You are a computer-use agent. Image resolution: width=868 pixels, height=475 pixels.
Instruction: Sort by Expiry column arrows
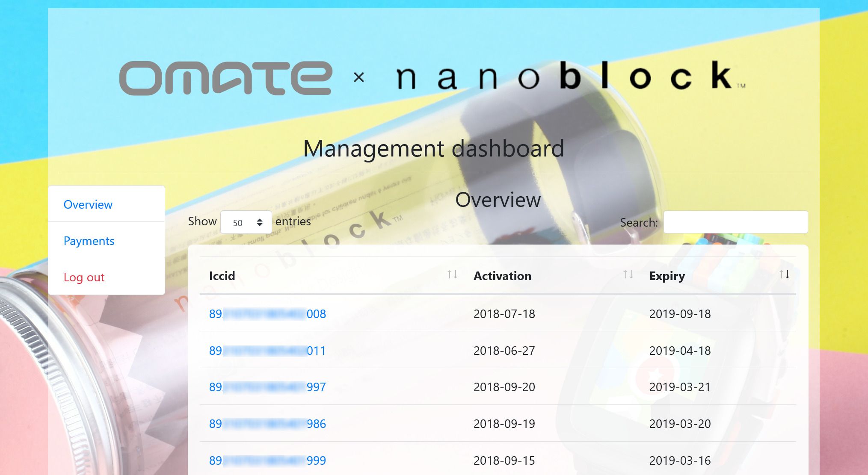(x=784, y=274)
